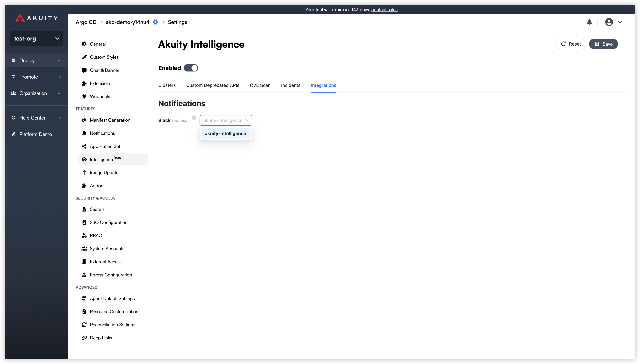Click the Slack help question-mark icon

[194, 118]
